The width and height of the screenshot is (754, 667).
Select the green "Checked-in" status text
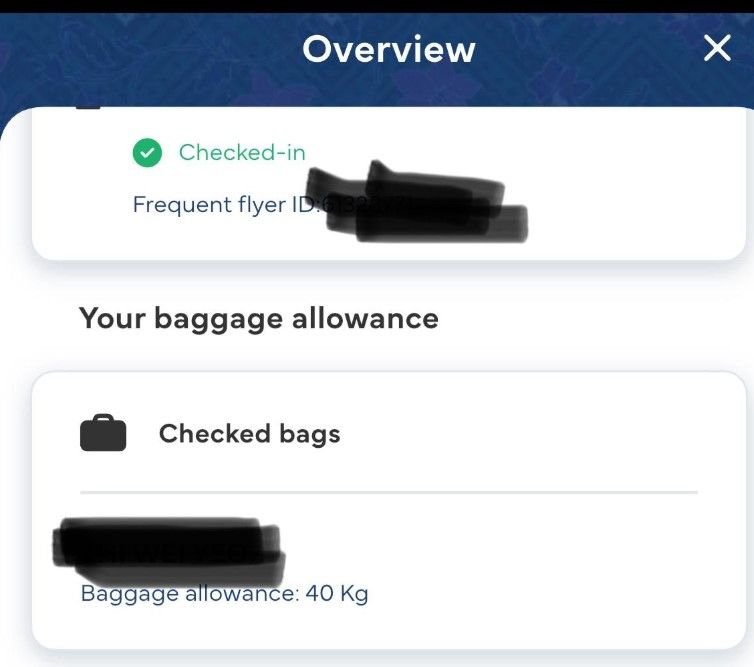tap(242, 153)
